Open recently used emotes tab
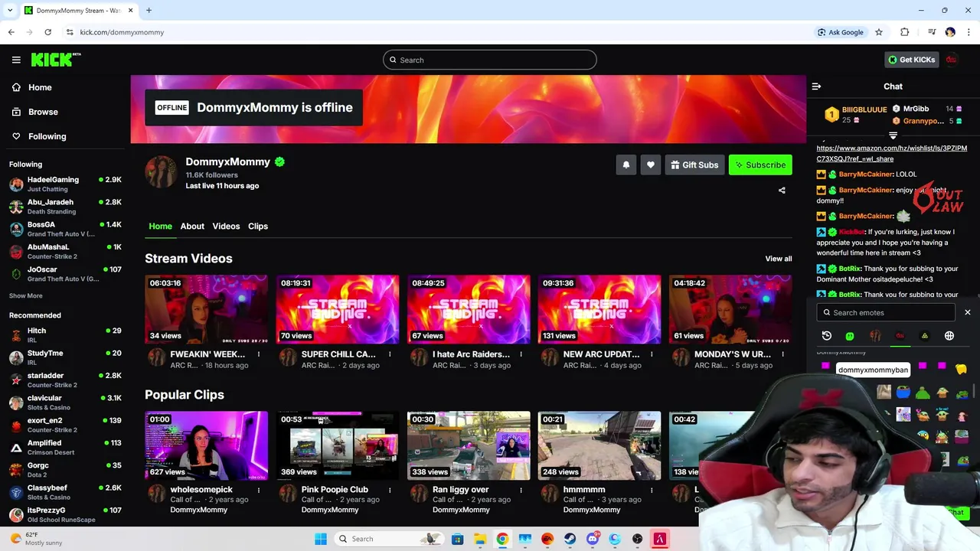The height and width of the screenshot is (551, 980). [x=827, y=336]
